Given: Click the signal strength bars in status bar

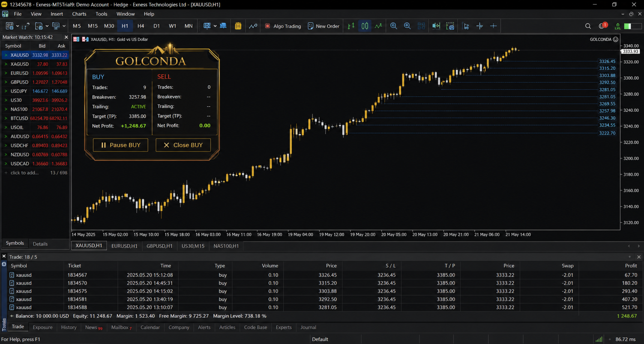Looking at the screenshot, I should [599, 339].
